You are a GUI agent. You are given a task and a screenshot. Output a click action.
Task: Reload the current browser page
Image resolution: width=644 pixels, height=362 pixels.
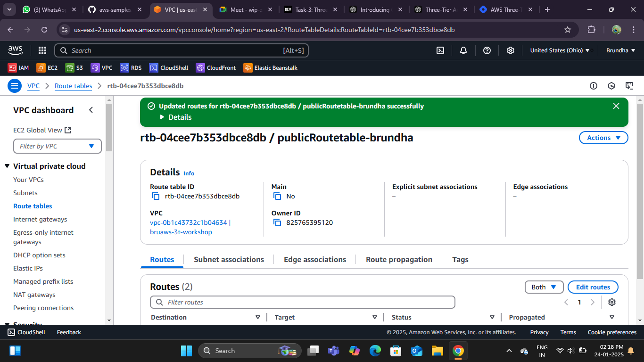(x=44, y=30)
